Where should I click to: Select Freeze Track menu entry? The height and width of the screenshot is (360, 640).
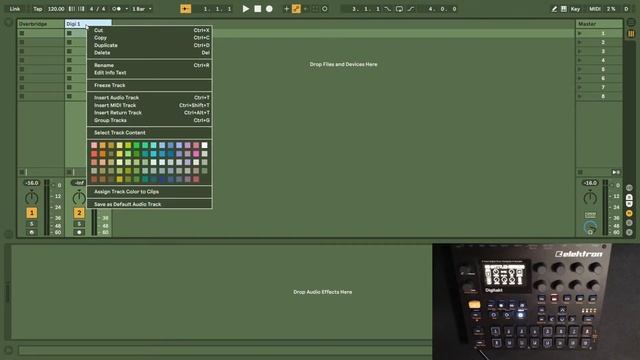tap(149, 85)
